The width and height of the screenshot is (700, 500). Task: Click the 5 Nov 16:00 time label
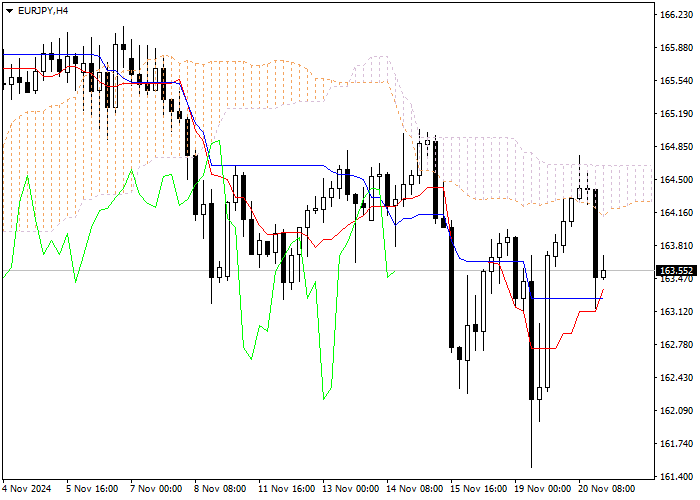pos(92,489)
